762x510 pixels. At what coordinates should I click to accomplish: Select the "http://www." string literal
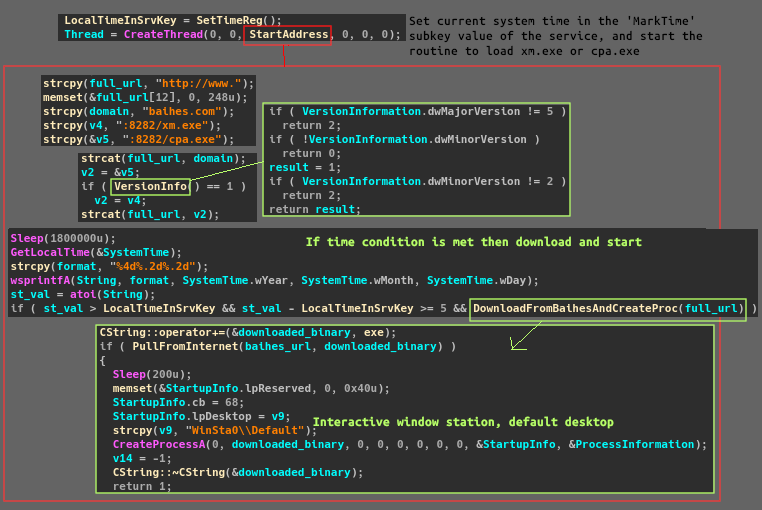coord(198,84)
